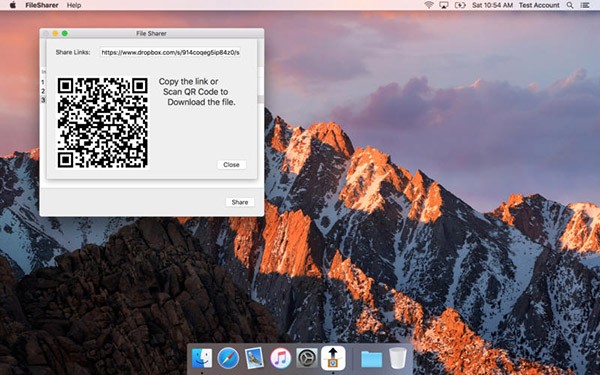The image size is (600, 375).
Task: Open the Apple menu
Action: click(13, 5)
